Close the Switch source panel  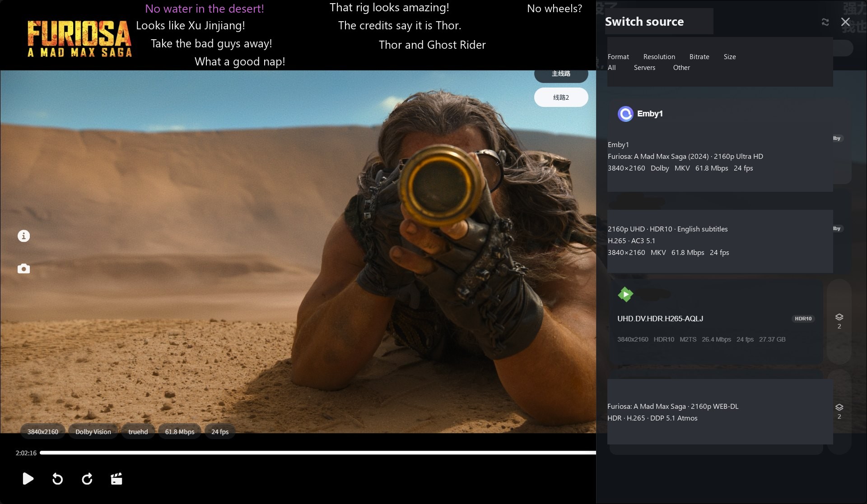(x=845, y=22)
